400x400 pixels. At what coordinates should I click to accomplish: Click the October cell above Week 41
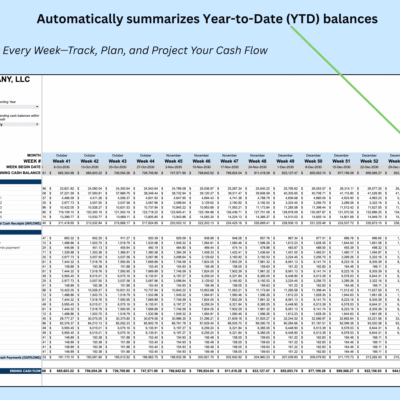click(62, 156)
